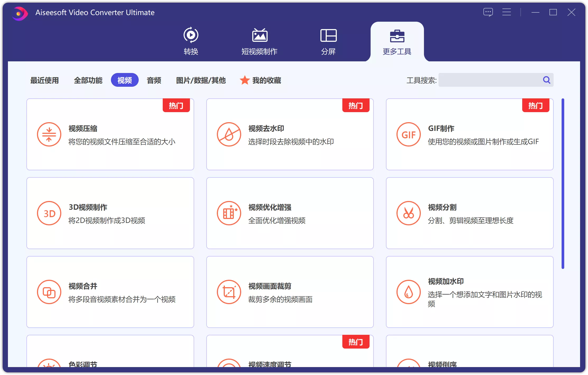The height and width of the screenshot is (375, 588).
Task: Click the 转换 convert icon
Action: click(191, 35)
